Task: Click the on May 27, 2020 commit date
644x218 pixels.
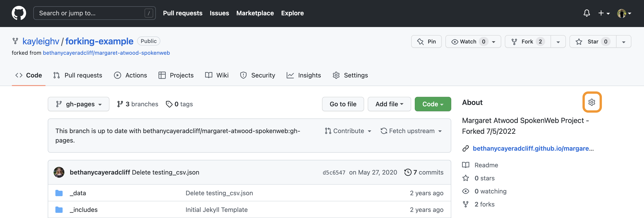Action: point(373,172)
